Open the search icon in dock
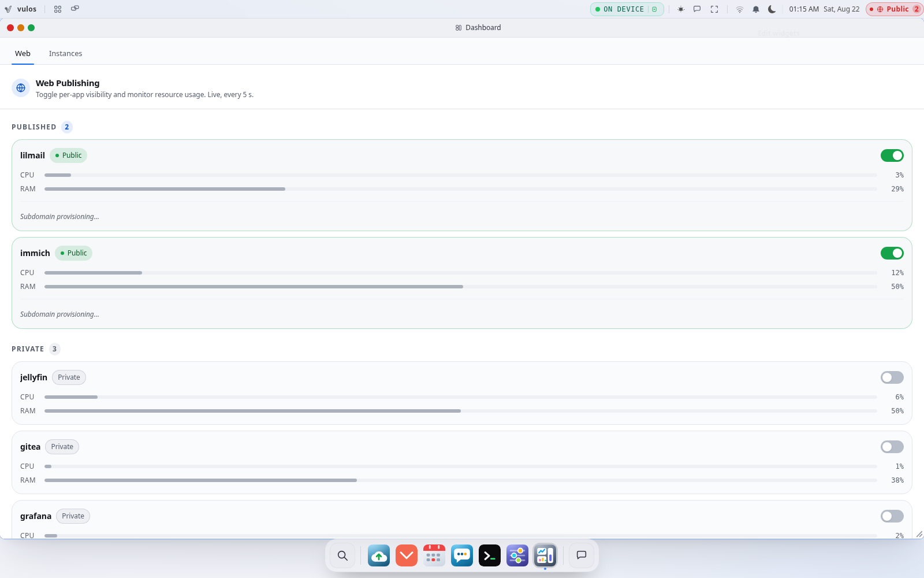The height and width of the screenshot is (578, 924). click(x=342, y=555)
